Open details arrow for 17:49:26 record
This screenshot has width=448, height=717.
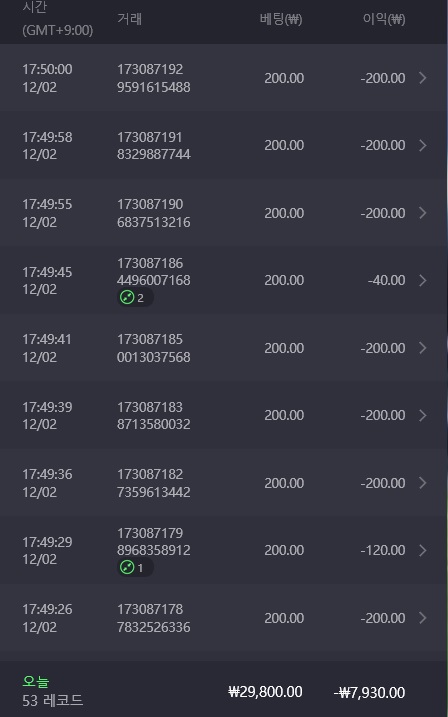point(423,618)
